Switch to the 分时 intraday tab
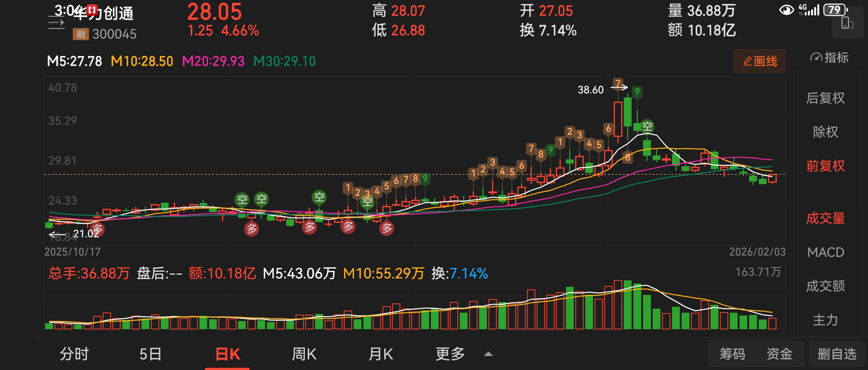This screenshot has width=868, height=370. (74, 354)
